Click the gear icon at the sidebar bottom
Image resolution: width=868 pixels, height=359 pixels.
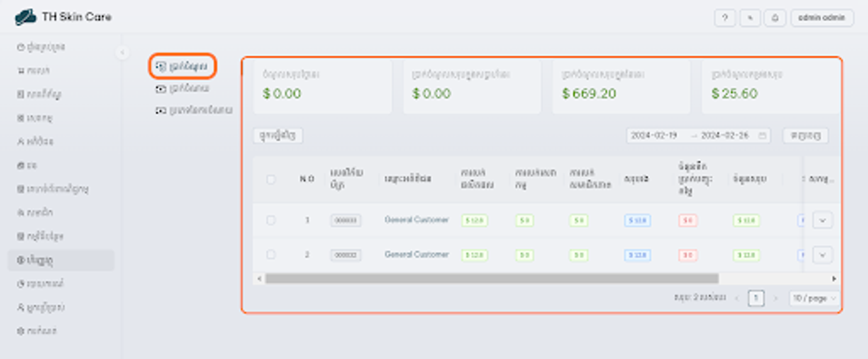click(x=20, y=331)
